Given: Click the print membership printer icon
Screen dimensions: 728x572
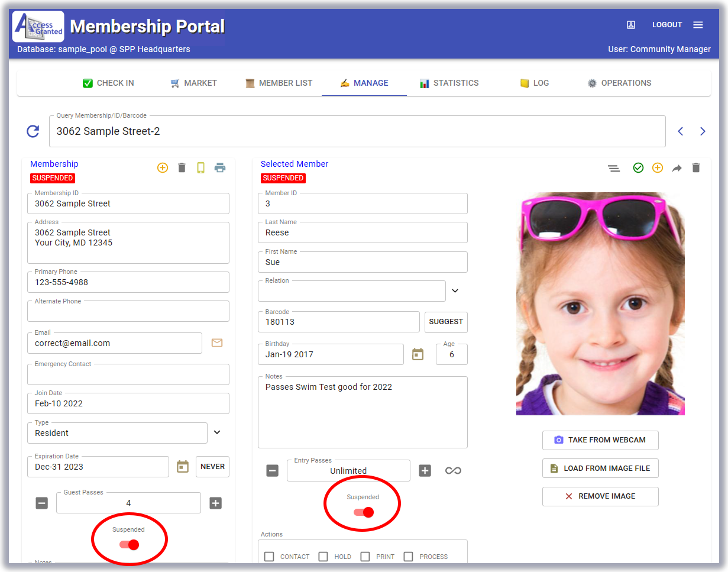Looking at the screenshot, I should pyautogui.click(x=220, y=168).
